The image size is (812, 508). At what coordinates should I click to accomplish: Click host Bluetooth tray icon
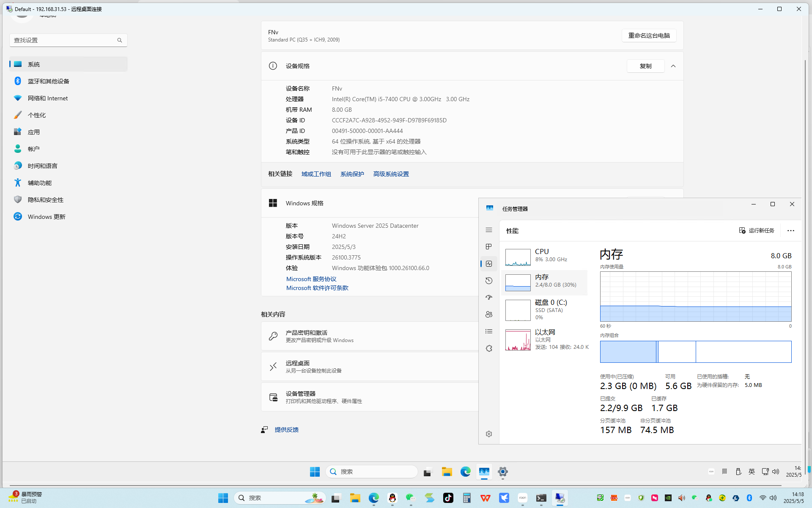click(749, 498)
